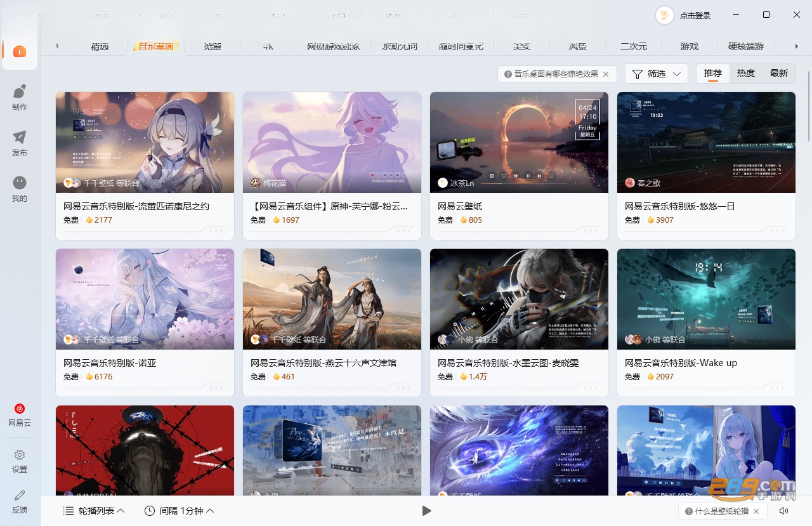The image size is (812, 526).
Task: Switch to the 游戏 category tab
Action: pos(690,46)
